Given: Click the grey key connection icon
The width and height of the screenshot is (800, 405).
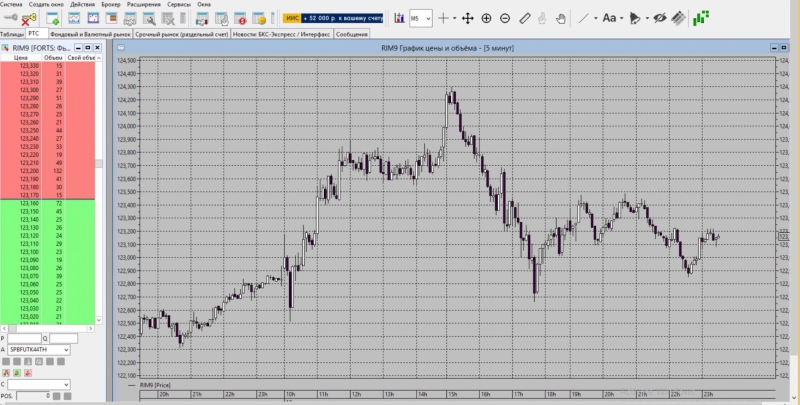Looking at the screenshot, I should point(10,18).
